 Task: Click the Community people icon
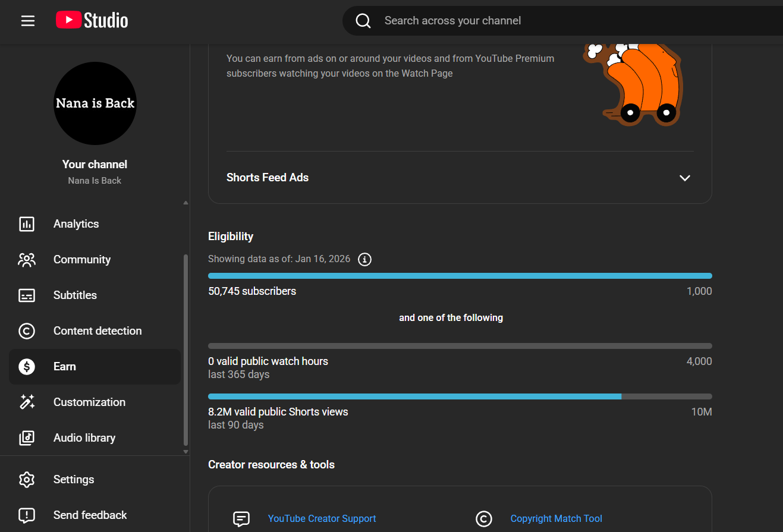pos(27,260)
